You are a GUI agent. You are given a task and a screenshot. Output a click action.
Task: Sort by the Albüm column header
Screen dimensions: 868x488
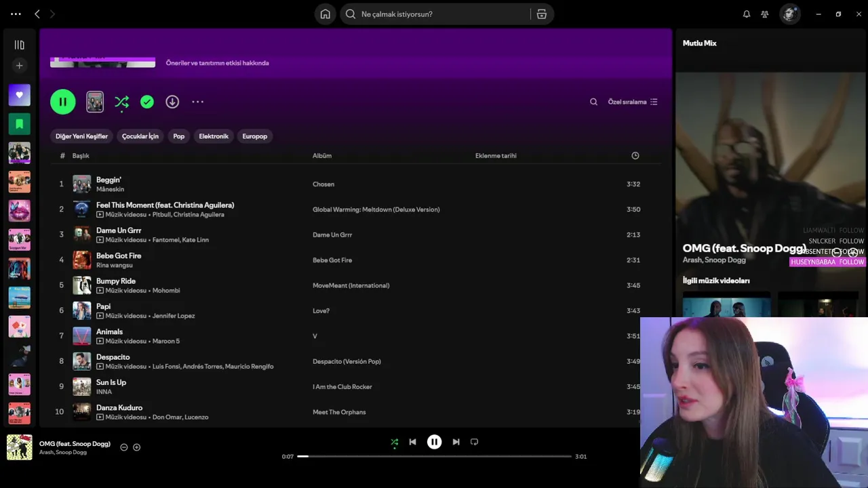[322, 156]
